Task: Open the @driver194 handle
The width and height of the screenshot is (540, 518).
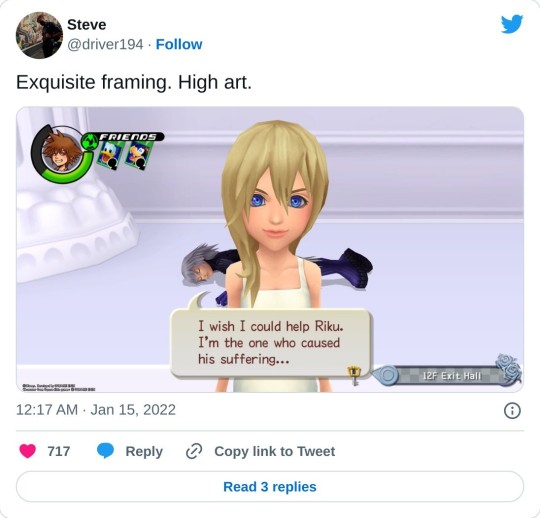Action: pyautogui.click(x=105, y=44)
